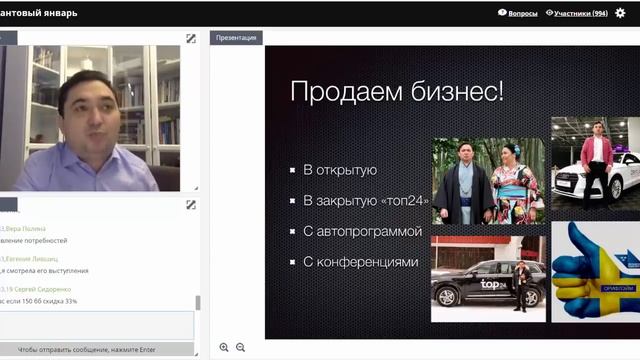
Task: Zoom out of the presentation
Action: coord(240,347)
